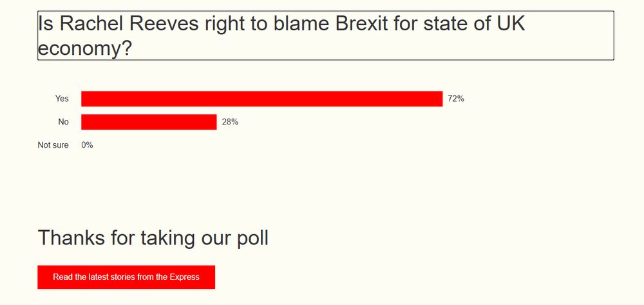Click the 28% result value

click(230, 122)
